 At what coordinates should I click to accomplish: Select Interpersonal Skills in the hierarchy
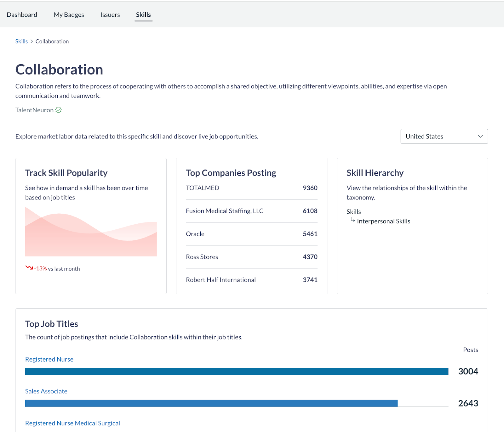[383, 221]
